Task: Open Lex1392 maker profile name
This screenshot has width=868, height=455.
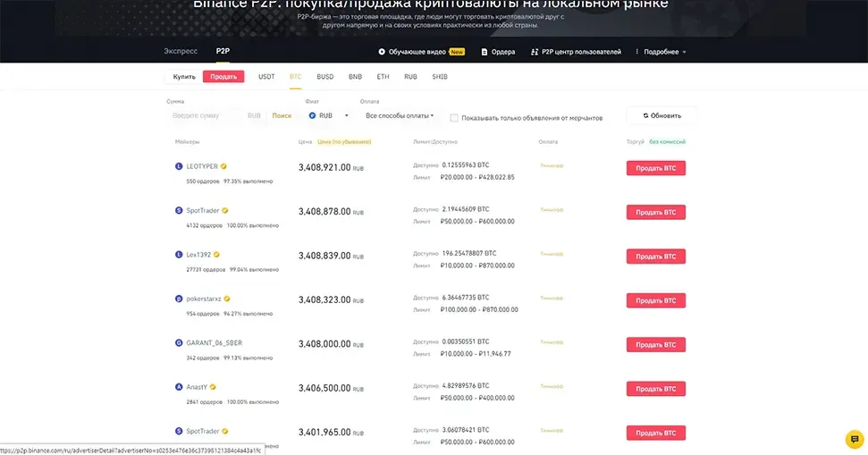Action: pos(198,255)
